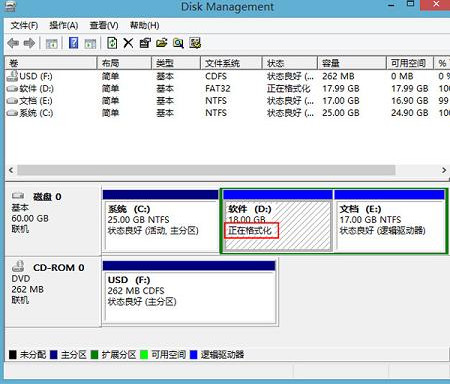The width and height of the screenshot is (450, 384).
Task: Click the Forward arrow toolbar icon
Action: tap(29, 43)
